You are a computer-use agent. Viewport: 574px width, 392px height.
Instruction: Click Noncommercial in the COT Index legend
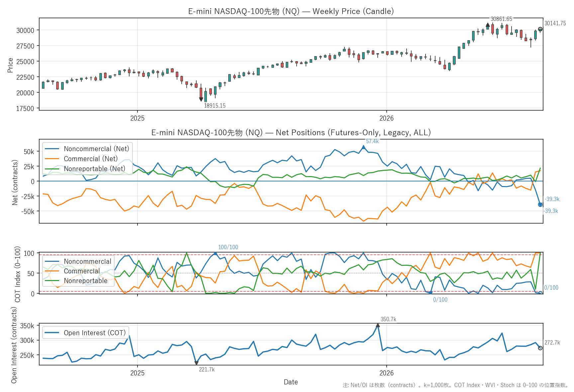coord(88,261)
